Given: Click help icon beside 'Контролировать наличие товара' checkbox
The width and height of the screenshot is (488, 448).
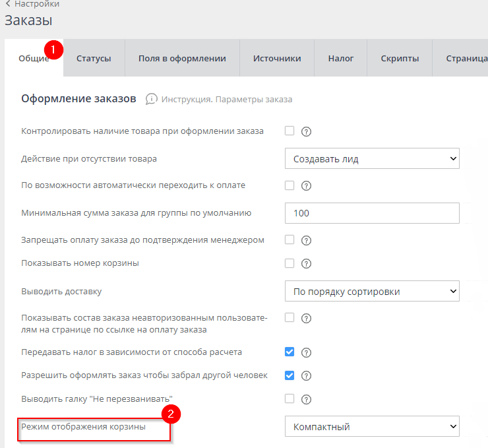Looking at the screenshot, I should pyautogui.click(x=306, y=131).
